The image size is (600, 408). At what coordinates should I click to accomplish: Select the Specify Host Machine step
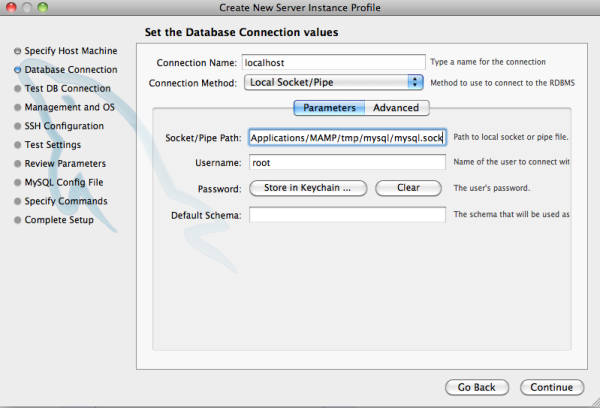(70, 51)
